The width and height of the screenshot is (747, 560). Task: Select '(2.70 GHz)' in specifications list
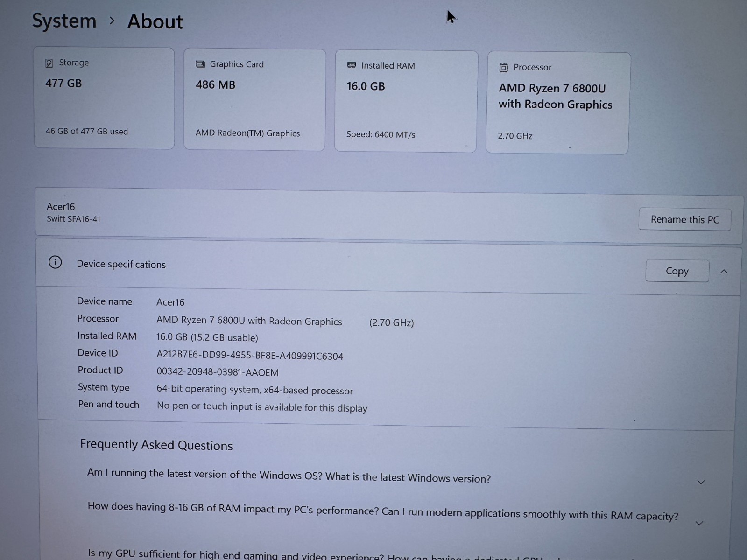click(x=391, y=322)
